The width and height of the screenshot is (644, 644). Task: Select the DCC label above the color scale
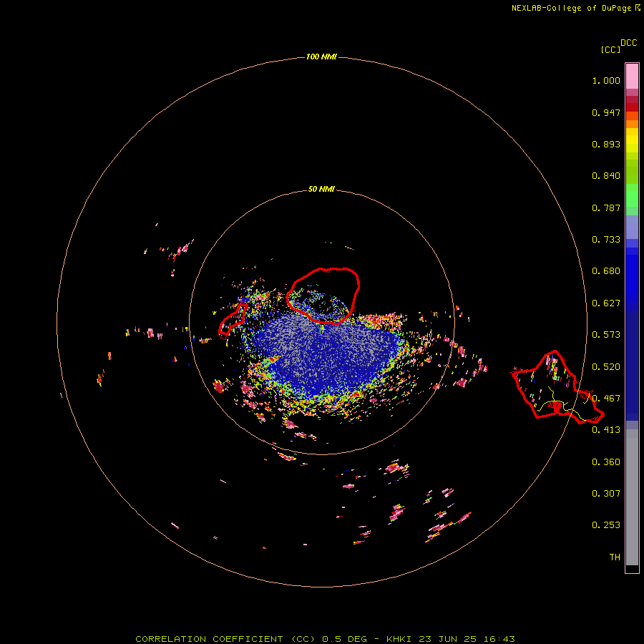pos(628,43)
